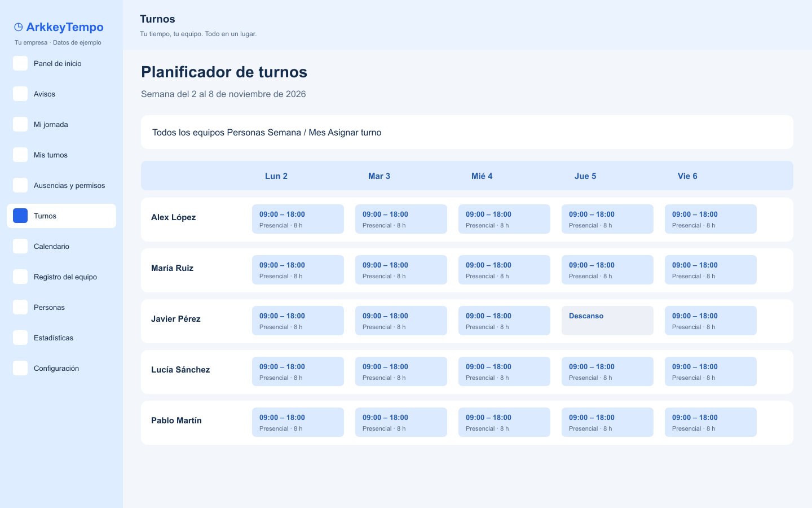Open Alex López's Monday shift

tap(298, 219)
